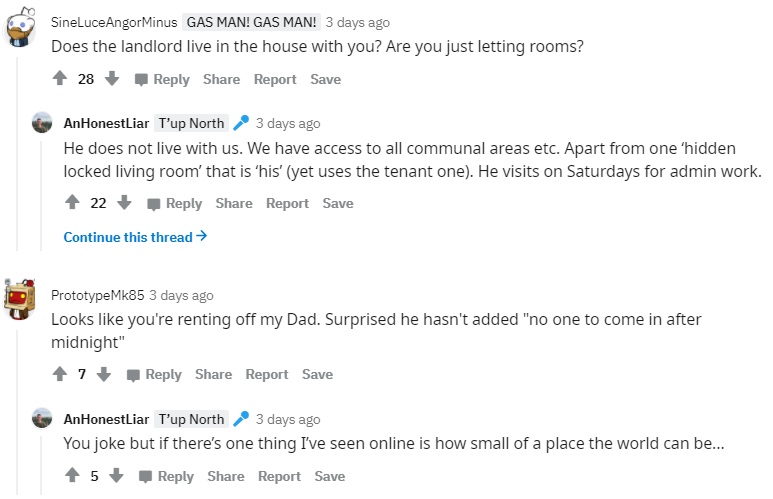Reply to SineLuceAngorMinus's comment
Viewport: 773px width, 499px height.
point(162,80)
